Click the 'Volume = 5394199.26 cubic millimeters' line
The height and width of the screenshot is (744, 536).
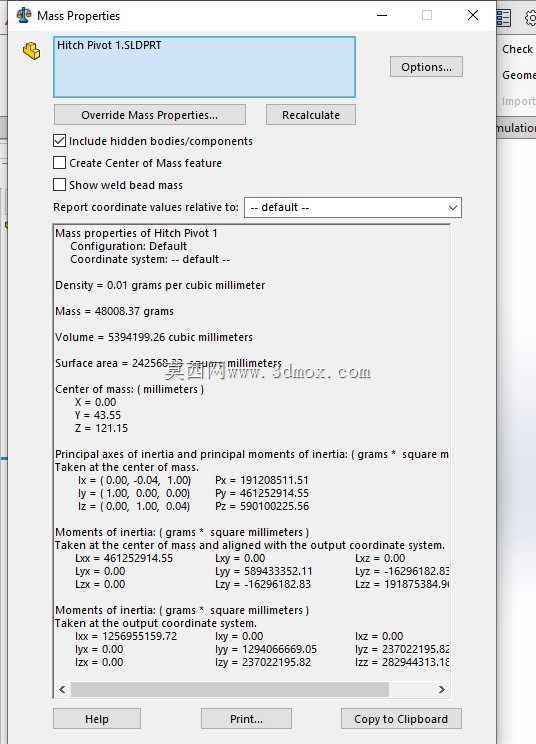(154, 337)
